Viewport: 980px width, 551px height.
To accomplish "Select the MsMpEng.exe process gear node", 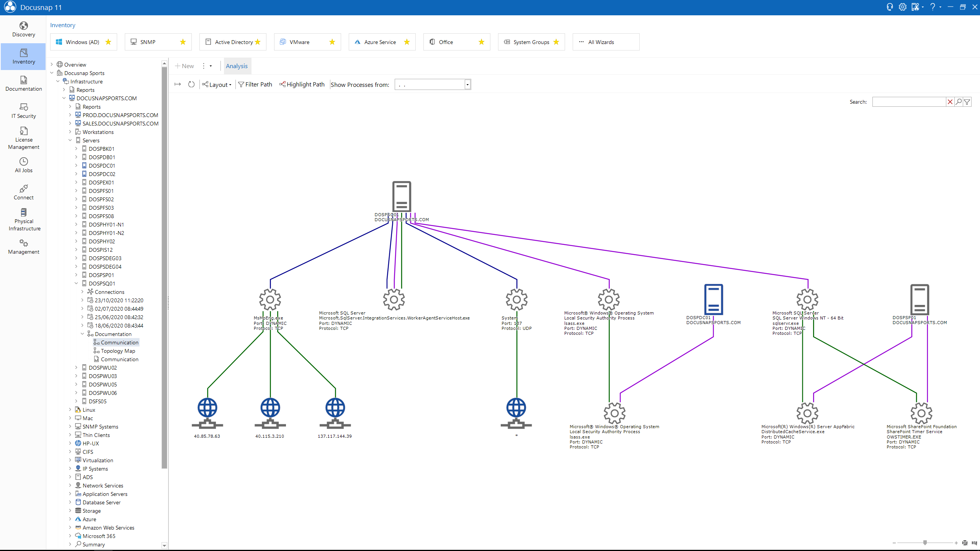I will [270, 299].
